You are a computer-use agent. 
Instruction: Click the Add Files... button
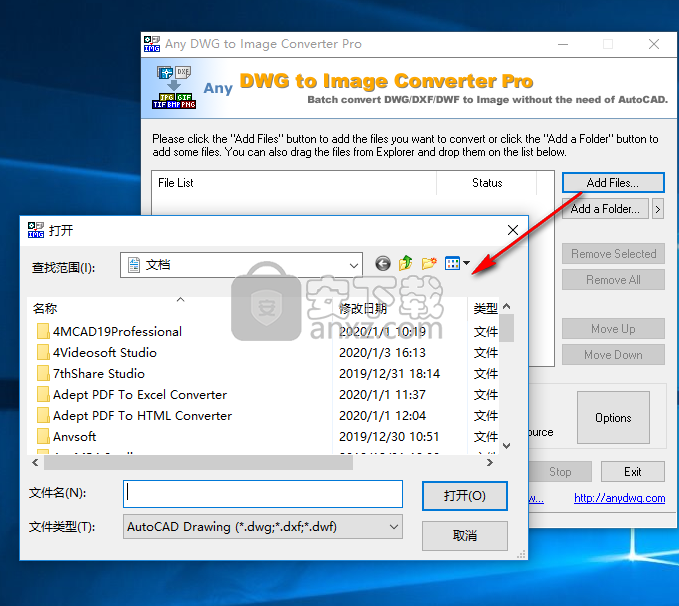(613, 183)
